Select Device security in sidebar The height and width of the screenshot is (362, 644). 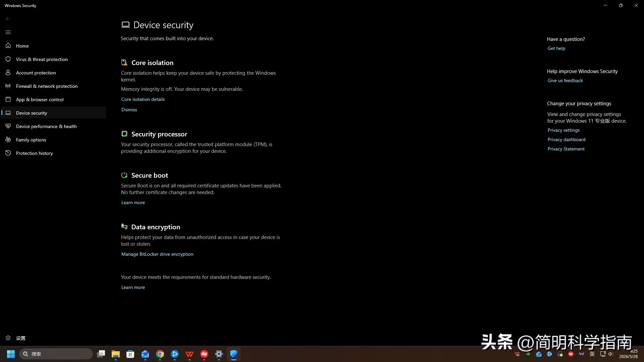click(54, 113)
